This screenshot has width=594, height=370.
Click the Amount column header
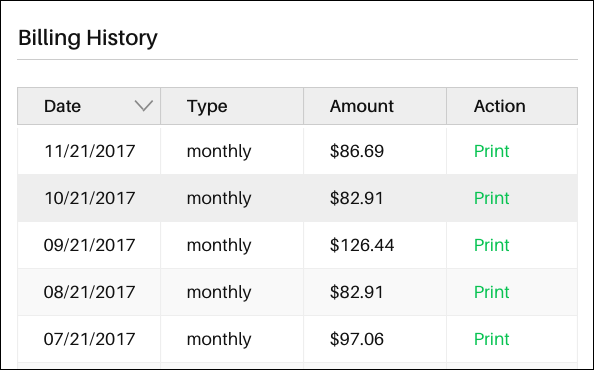tap(375, 106)
